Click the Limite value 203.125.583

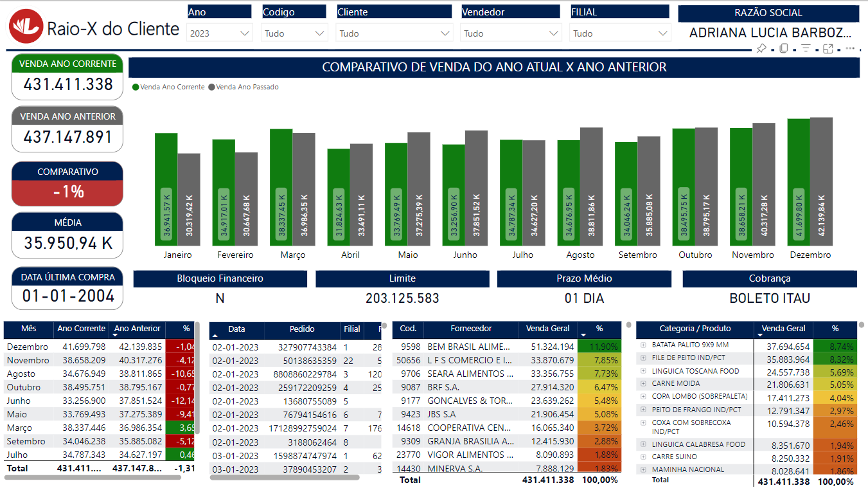point(402,298)
